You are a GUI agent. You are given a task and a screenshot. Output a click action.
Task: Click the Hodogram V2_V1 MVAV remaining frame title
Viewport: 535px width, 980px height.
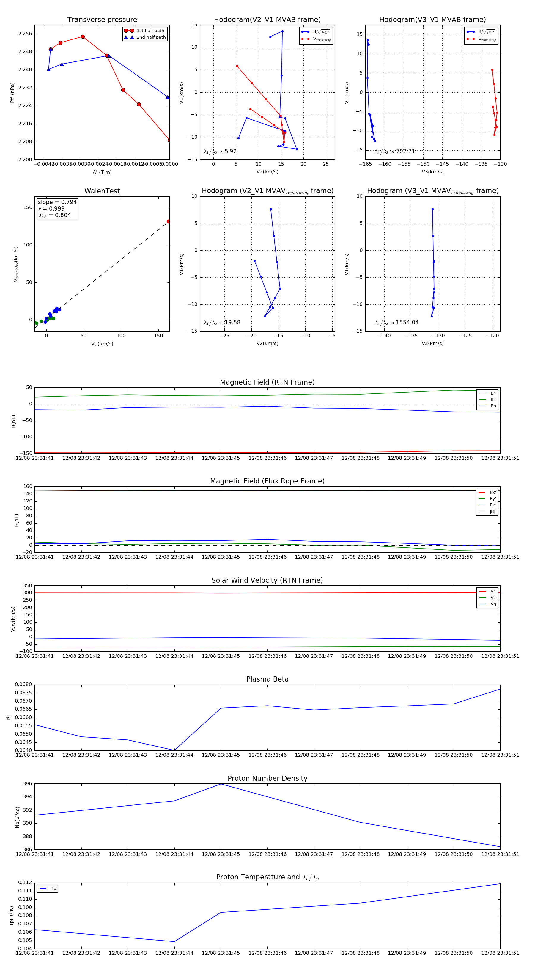pos(267,191)
